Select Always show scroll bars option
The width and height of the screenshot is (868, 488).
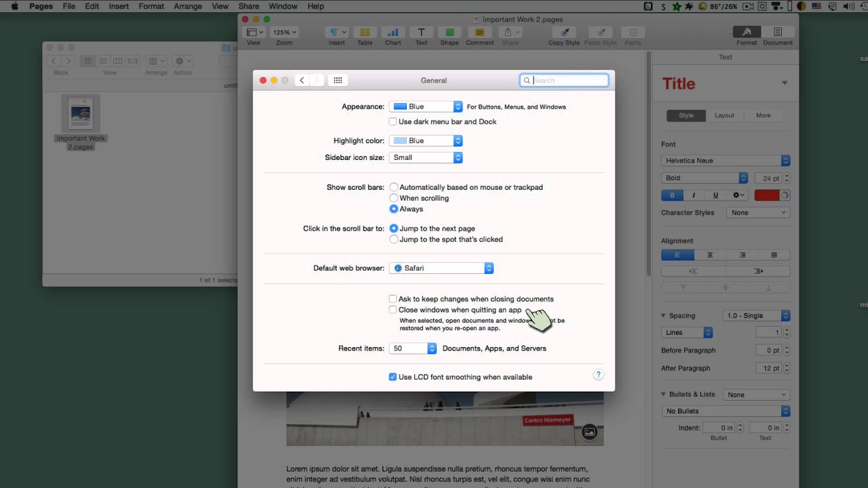click(x=394, y=209)
